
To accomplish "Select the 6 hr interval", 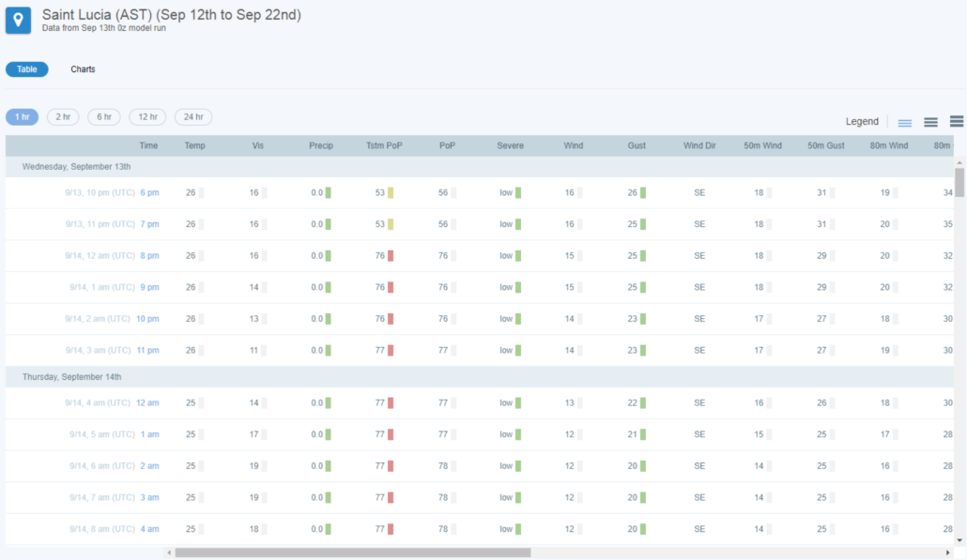I will (x=103, y=116).
